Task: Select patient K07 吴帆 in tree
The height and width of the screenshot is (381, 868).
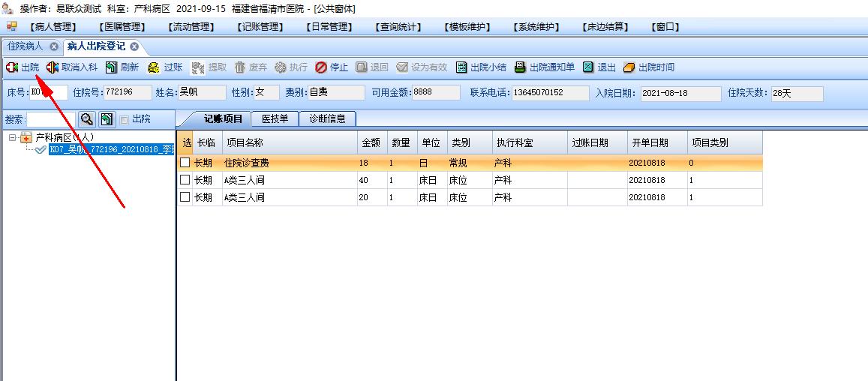Action: pyautogui.click(x=111, y=149)
